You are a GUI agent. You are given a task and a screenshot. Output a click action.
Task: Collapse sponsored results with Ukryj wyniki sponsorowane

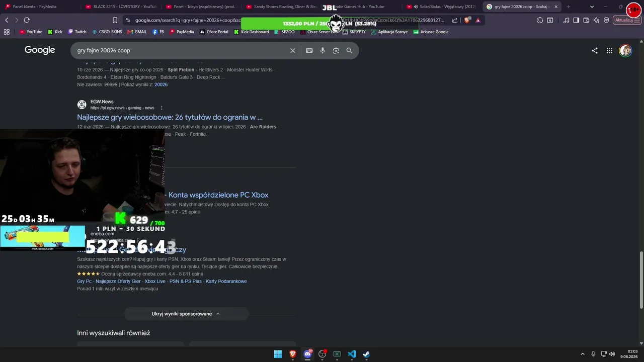pos(186,314)
